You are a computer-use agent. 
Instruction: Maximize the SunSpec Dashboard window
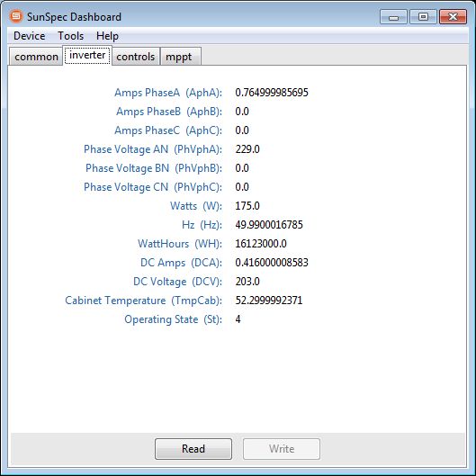(423, 17)
